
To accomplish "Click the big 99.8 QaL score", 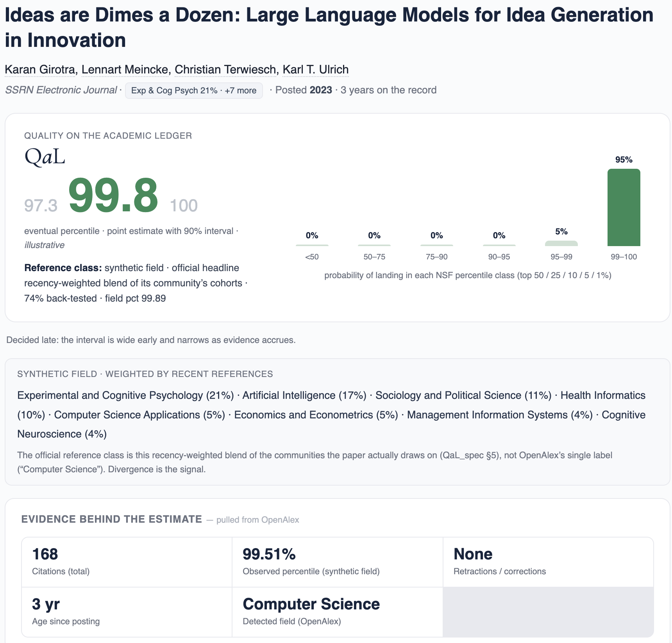I will tap(113, 195).
